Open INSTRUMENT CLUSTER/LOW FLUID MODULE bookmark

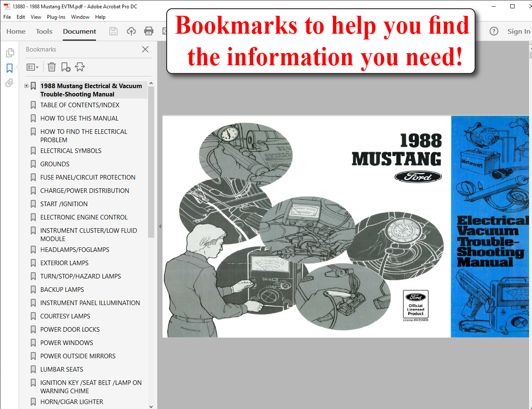[89, 235]
